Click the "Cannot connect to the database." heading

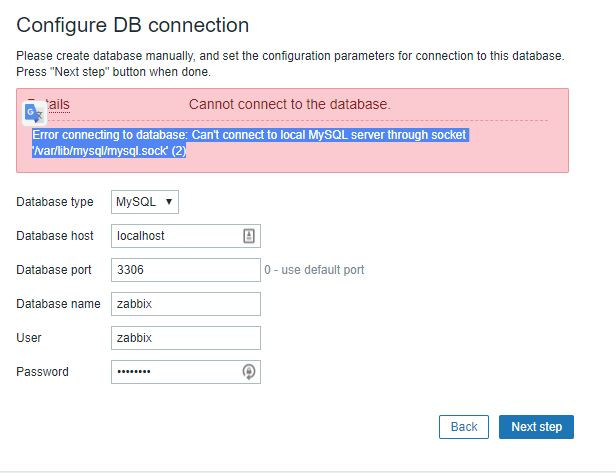pos(289,104)
